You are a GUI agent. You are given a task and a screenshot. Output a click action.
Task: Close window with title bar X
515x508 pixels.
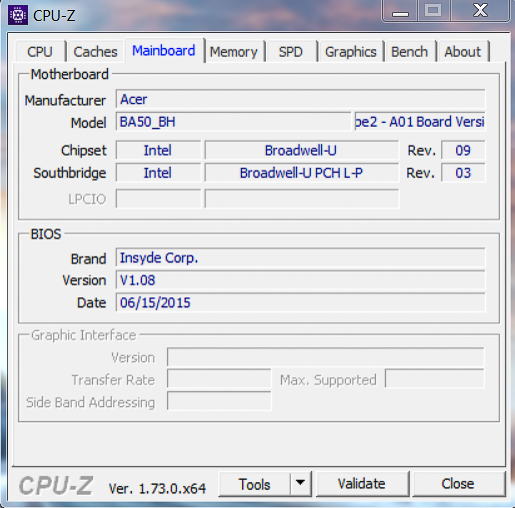point(480,11)
